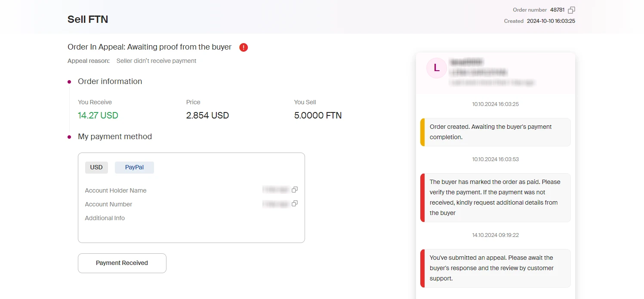This screenshot has height=299, width=644.
Task: Click the 5.0000 FTN sell amount
Action: [x=317, y=115]
